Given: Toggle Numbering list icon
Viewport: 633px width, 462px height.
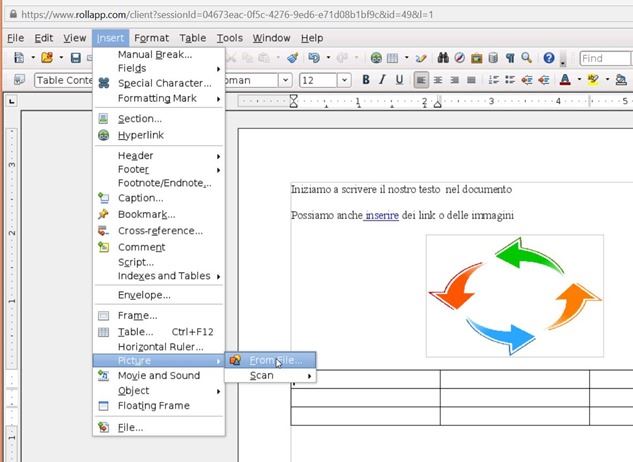Looking at the screenshot, I should [493, 80].
